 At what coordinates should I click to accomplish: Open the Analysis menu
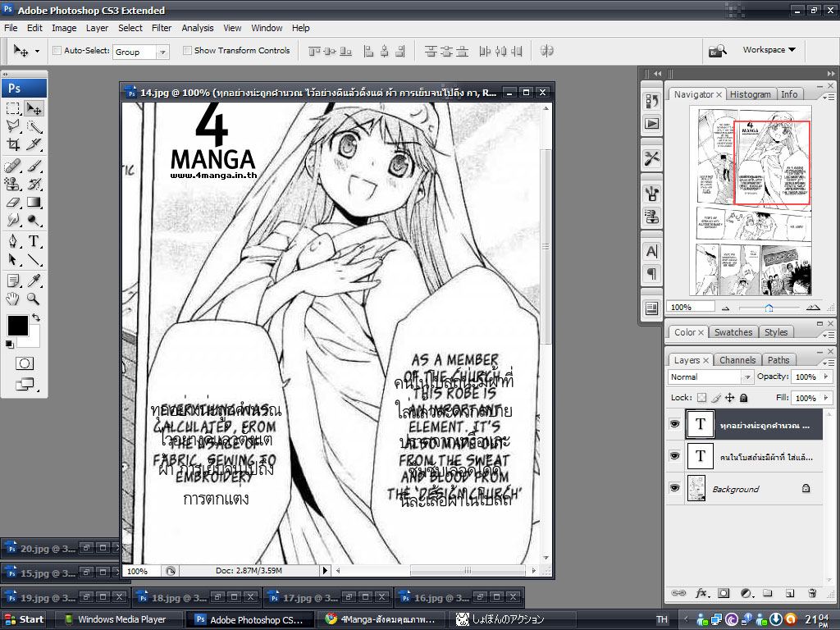tap(197, 28)
